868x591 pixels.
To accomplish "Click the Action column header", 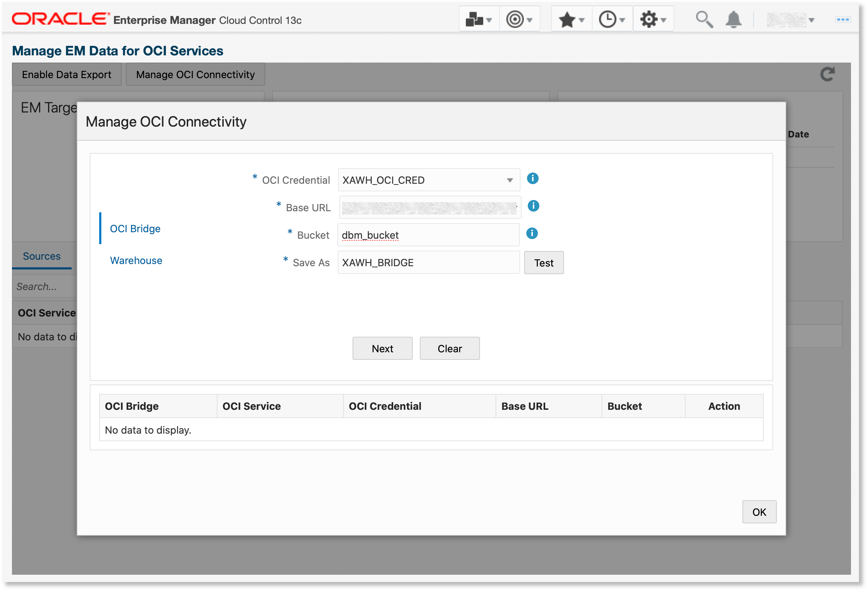I will coord(724,406).
